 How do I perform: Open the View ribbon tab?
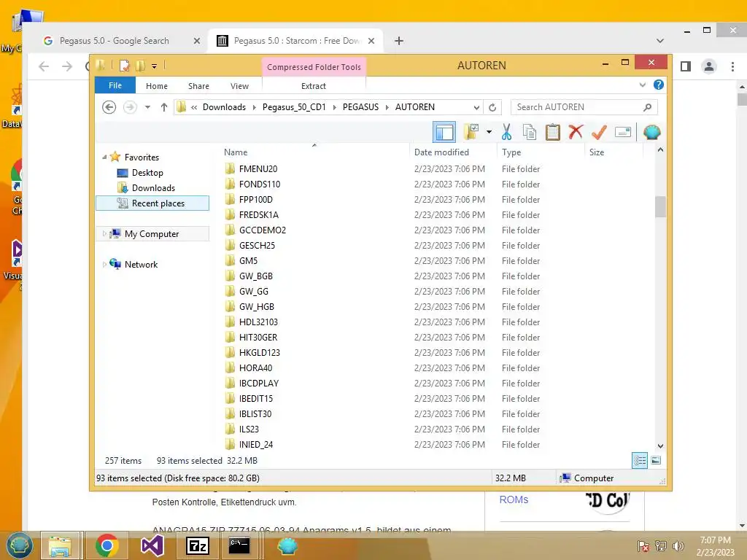(239, 86)
